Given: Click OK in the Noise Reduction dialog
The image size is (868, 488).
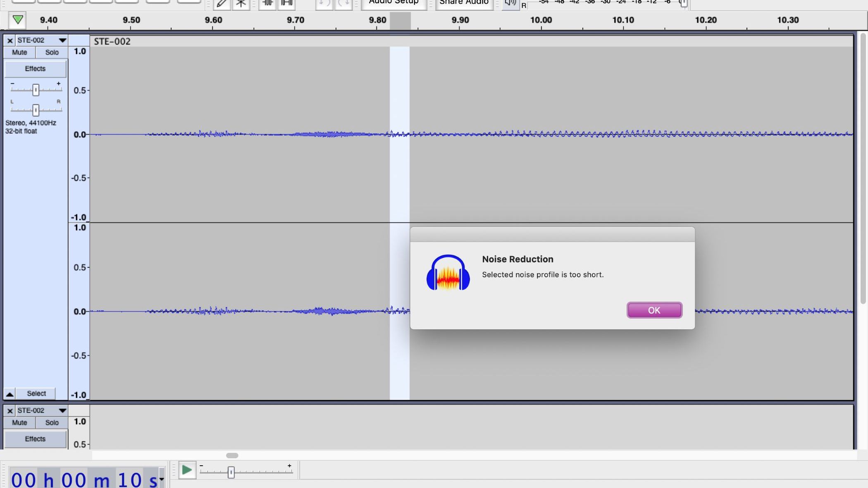Looking at the screenshot, I should (x=654, y=310).
